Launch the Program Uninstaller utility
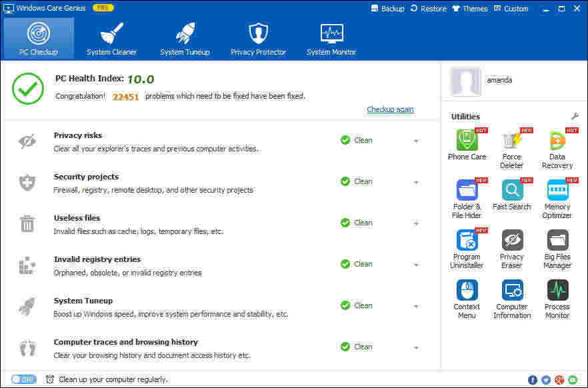Viewport: 588px width, 388px height. (x=467, y=249)
